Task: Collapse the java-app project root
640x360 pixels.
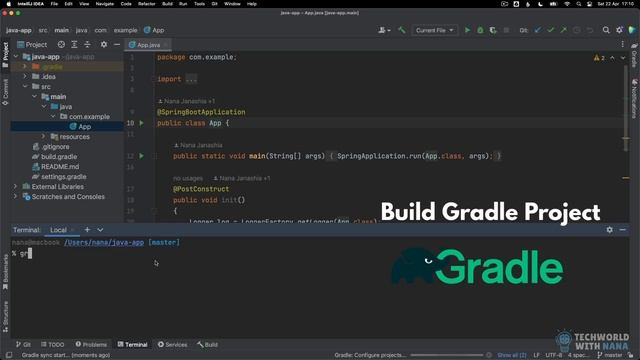Action: [x=16, y=57]
